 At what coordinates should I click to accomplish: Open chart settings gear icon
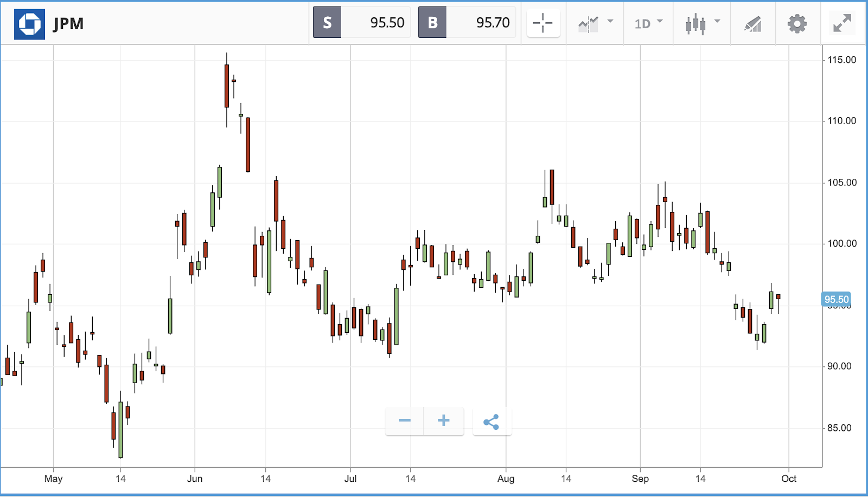click(797, 24)
